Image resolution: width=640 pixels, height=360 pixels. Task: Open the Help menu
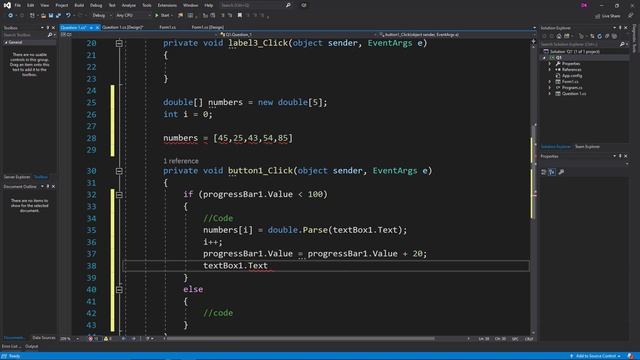pos(209,5)
